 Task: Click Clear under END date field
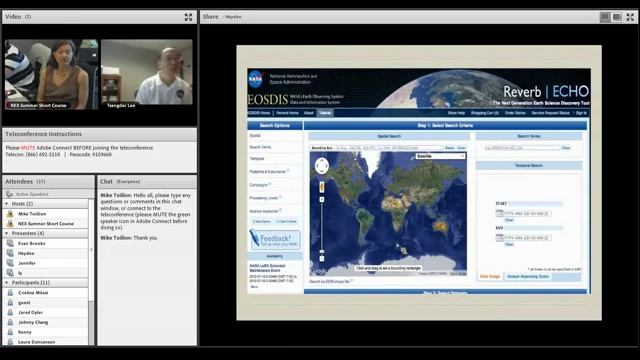coord(509,244)
